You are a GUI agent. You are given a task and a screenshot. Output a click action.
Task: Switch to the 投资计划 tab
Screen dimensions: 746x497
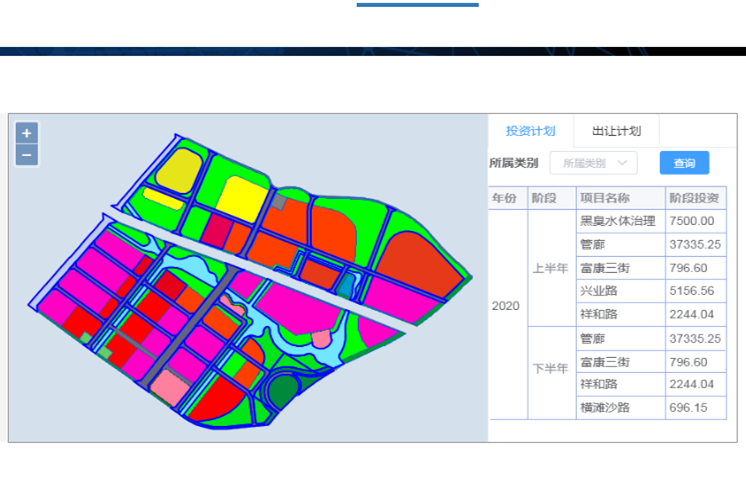tap(530, 131)
